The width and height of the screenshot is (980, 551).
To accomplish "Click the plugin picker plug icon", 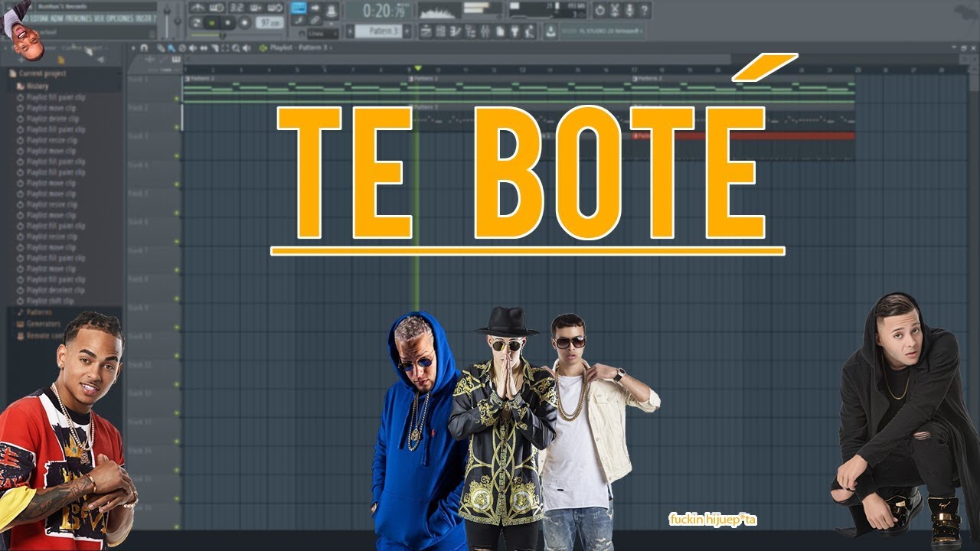I will coord(514,31).
